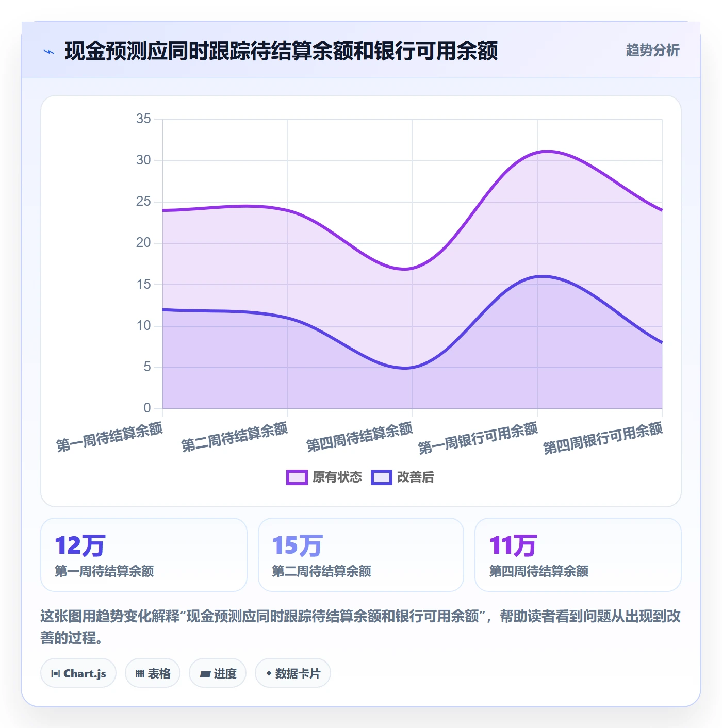Click the lightning bolt icon beside title
722x728 pixels.
tap(49, 52)
